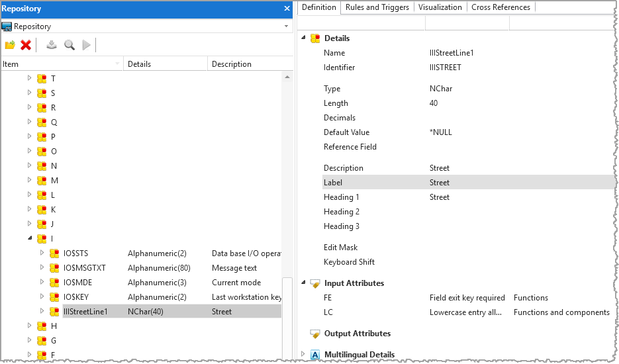Open the Repository dropdown selector

point(286,26)
